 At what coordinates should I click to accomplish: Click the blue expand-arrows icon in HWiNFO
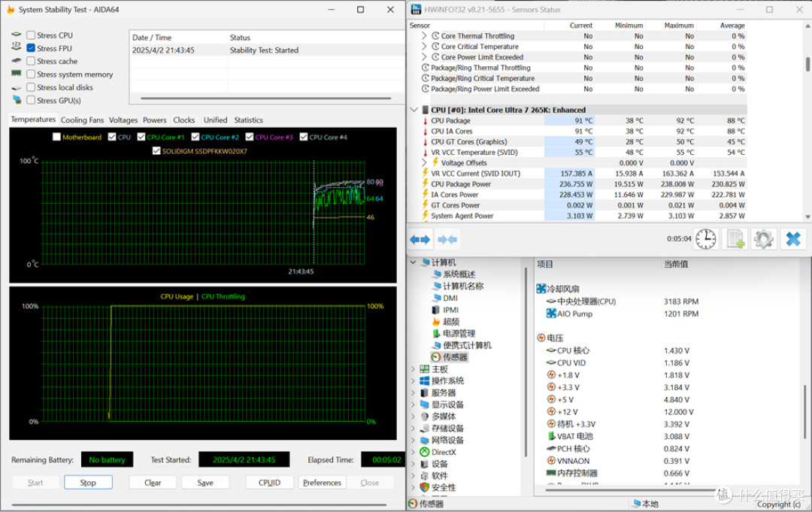click(x=420, y=239)
